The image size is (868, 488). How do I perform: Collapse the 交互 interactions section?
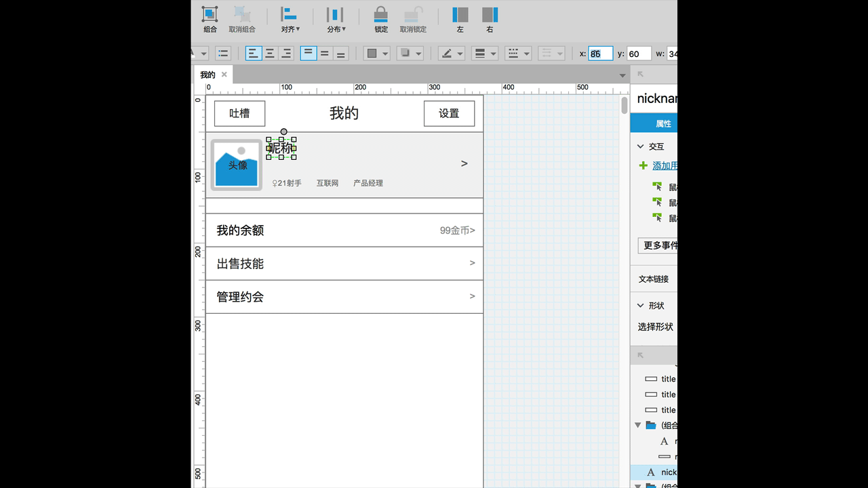click(641, 146)
